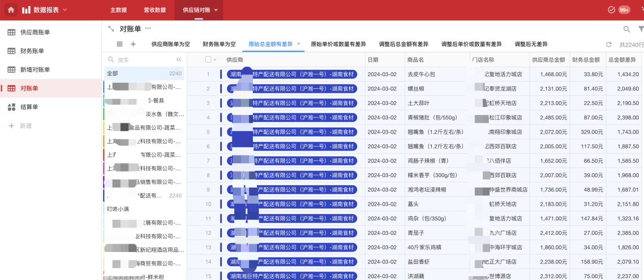Click the 藠头 cell
Screen dimensions: 644x280
438,204
